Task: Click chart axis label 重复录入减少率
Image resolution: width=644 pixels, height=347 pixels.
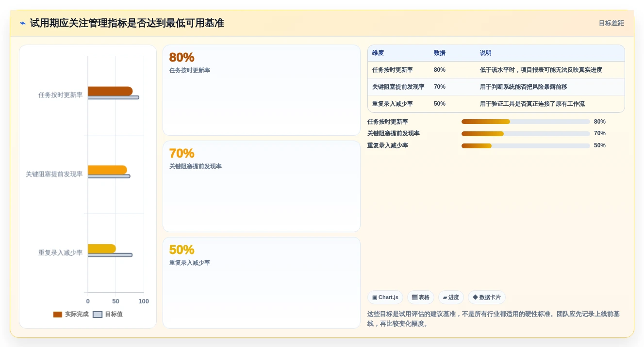Action: [61, 252]
